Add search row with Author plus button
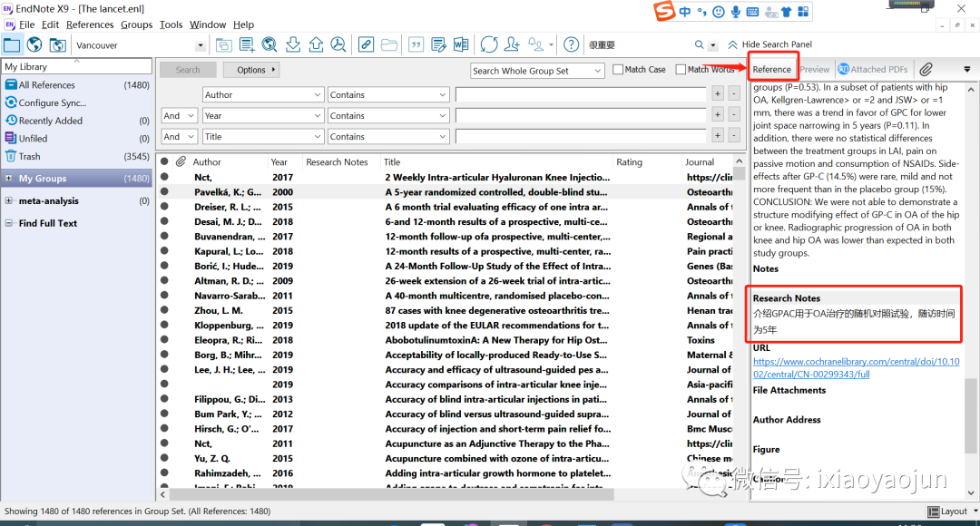 pos(718,94)
